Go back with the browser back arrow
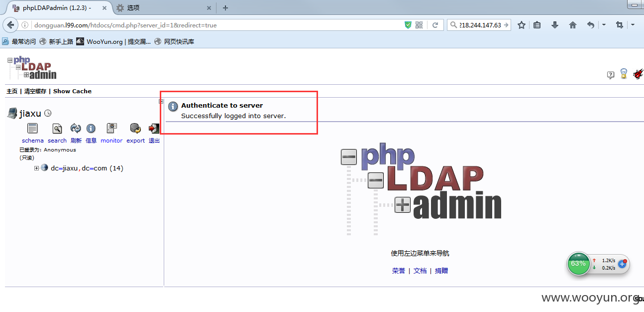 click(11, 25)
